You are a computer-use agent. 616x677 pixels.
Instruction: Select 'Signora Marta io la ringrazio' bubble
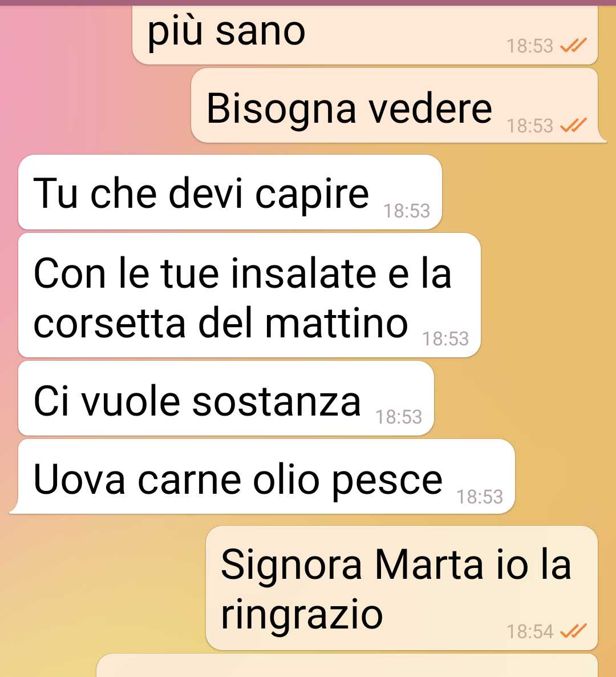402,588
